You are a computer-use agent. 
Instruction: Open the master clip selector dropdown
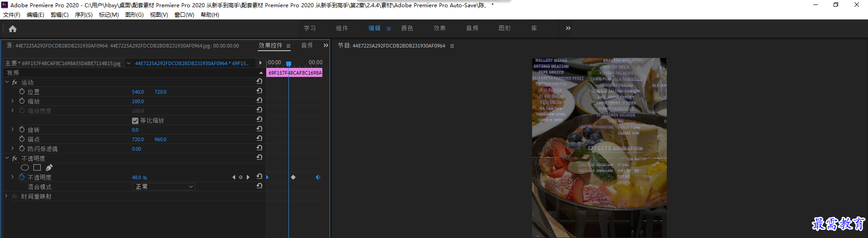coord(129,63)
